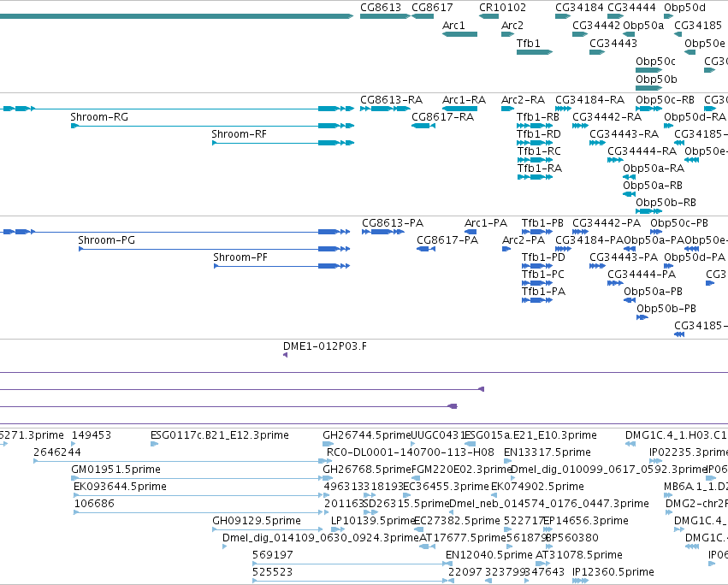Select the CG34442-PA protein label
Image resolution: width=728 pixels, height=585 pixels.
tap(607, 223)
